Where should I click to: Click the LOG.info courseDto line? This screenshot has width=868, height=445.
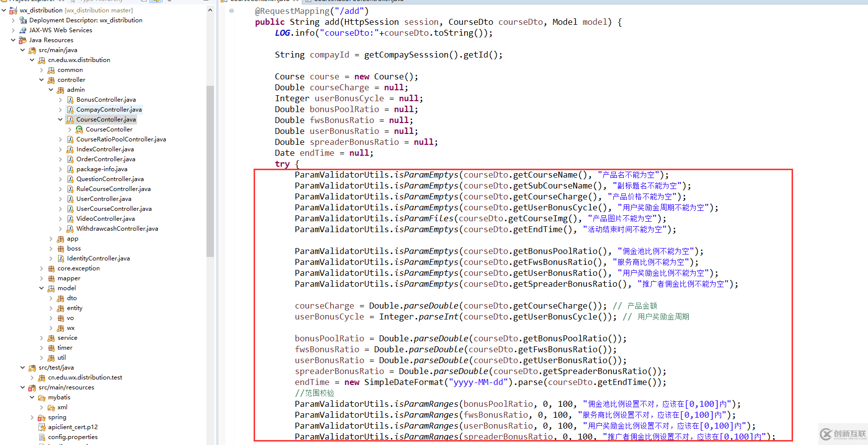coord(384,33)
